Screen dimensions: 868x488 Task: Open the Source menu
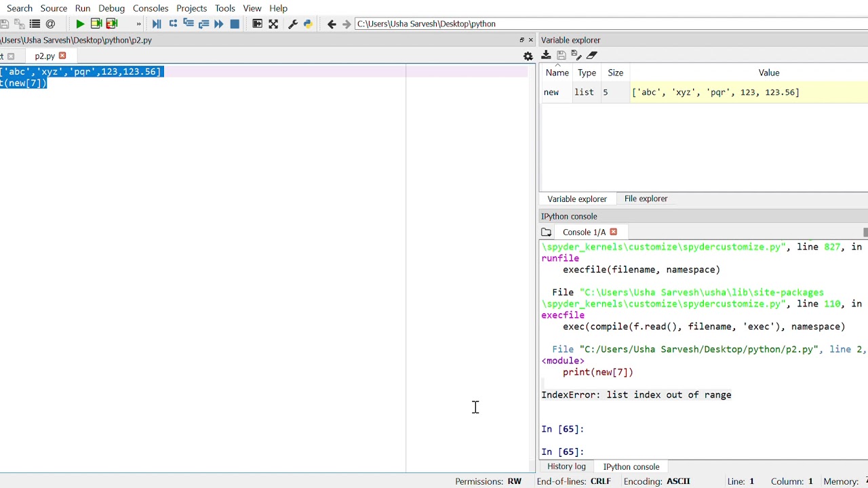(54, 8)
